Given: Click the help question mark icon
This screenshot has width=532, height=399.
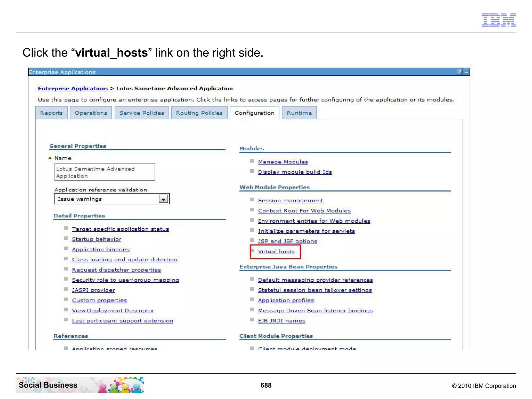Looking at the screenshot, I should [x=459, y=72].
